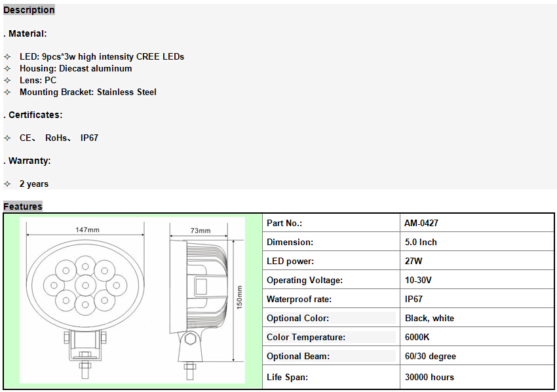
Task: Select the LED 9pcs*3w CREE LEDs line
Action: pos(102,57)
